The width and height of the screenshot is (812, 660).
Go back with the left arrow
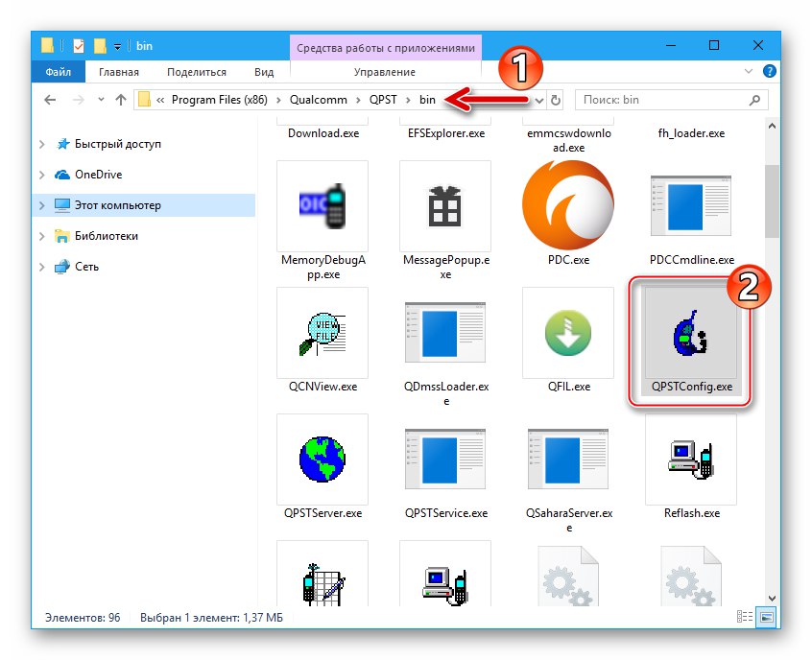[x=50, y=100]
